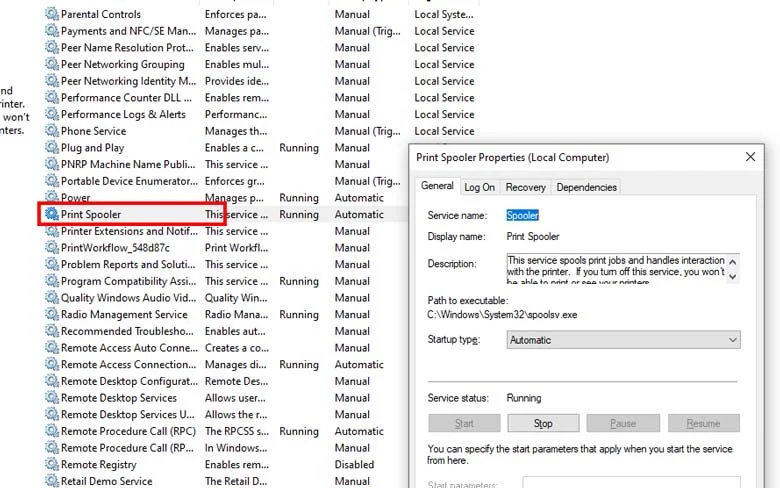Viewport: 780px width, 488px height.
Task: Open the Startup type dropdown
Action: (x=623, y=340)
